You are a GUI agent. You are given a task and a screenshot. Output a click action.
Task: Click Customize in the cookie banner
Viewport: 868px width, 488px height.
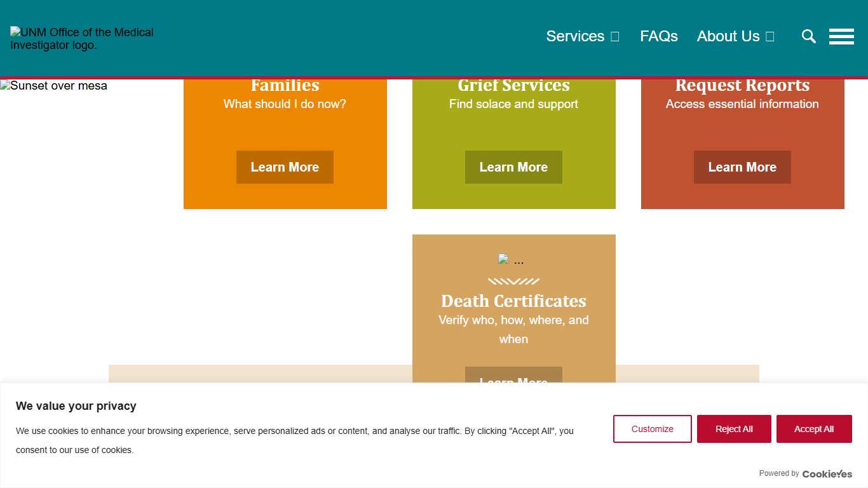(652, 429)
